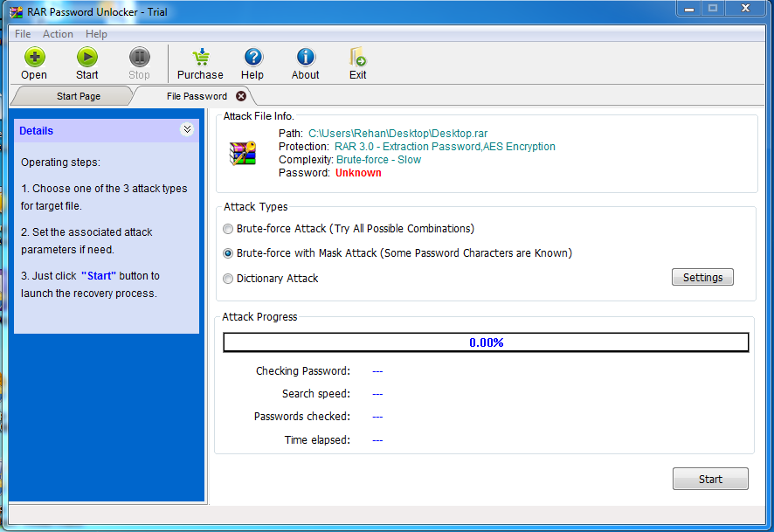Click the Brute-force - Slow complexity value
Image resolution: width=774 pixels, height=532 pixels.
click(378, 160)
